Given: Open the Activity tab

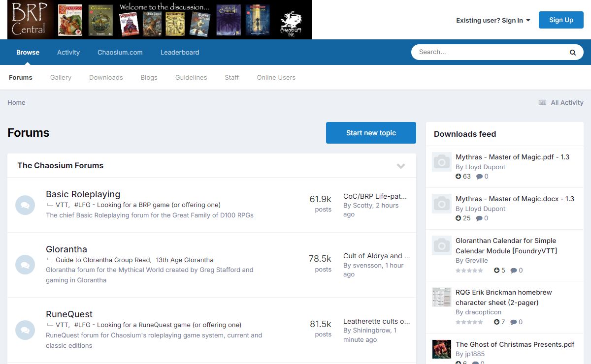Looking at the screenshot, I should tap(68, 52).
